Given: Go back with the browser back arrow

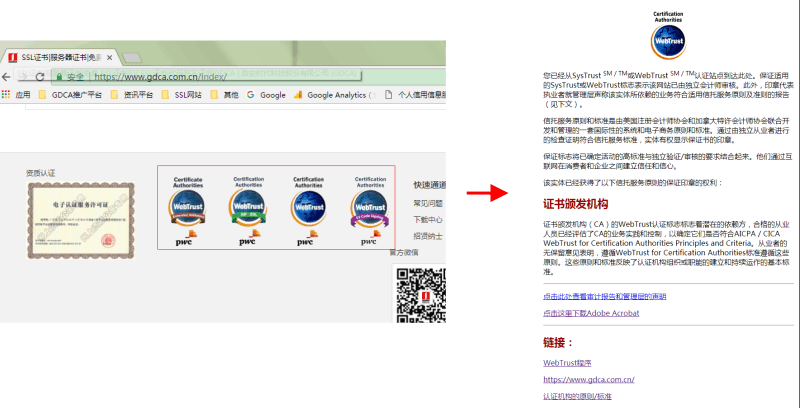Looking at the screenshot, I should pyautogui.click(x=6, y=77).
